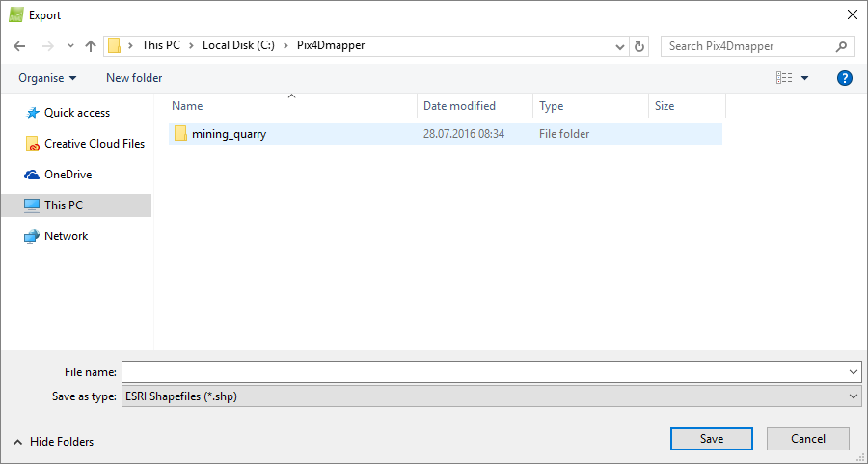Click the search magnifier icon
The height and width of the screenshot is (464, 868).
click(x=841, y=46)
